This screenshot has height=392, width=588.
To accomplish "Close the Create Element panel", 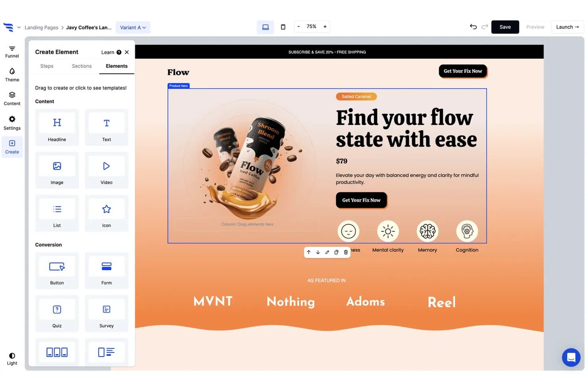I will coord(127,52).
